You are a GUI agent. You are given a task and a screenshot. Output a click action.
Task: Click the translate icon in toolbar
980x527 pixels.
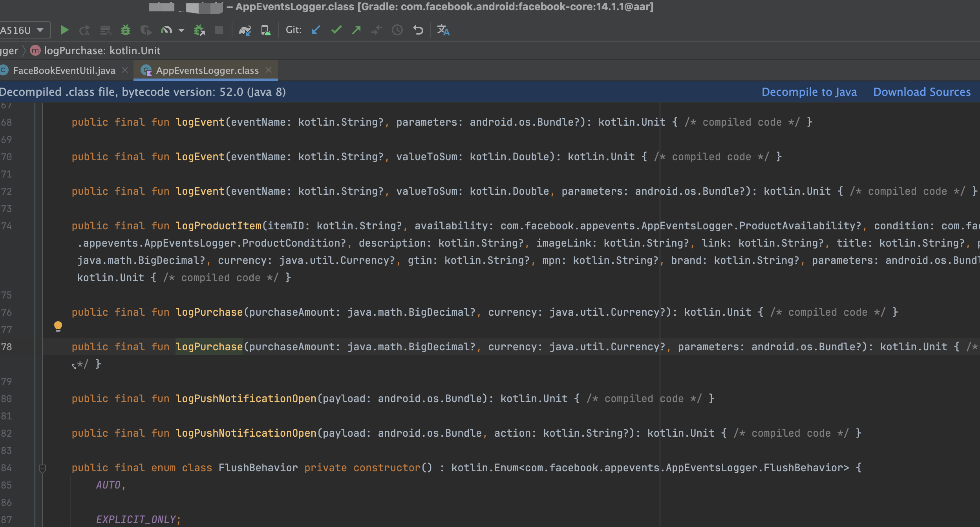(x=443, y=30)
